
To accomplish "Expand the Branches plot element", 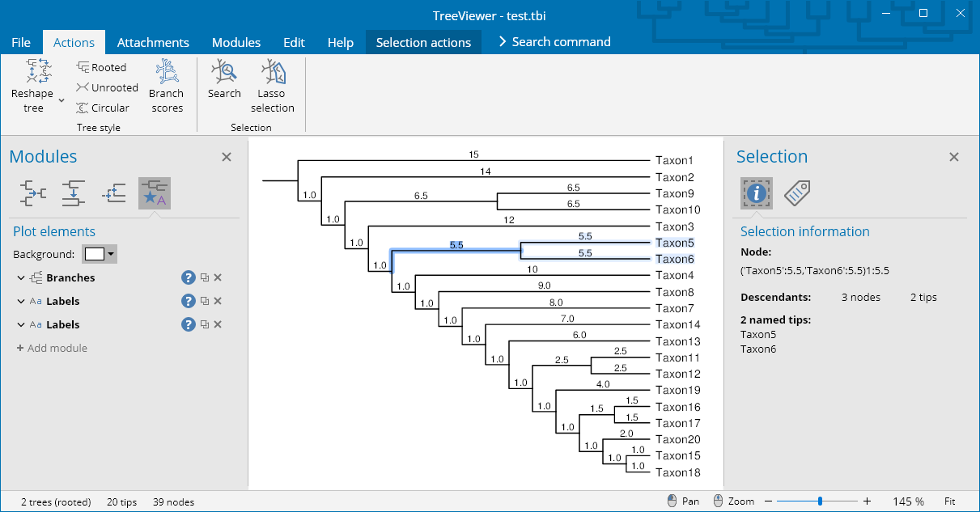I will (20, 277).
